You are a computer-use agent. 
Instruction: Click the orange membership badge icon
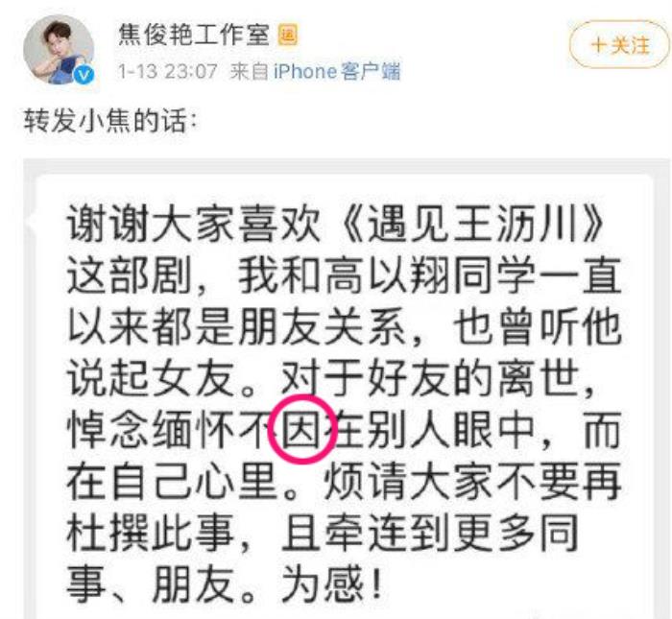(288, 36)
